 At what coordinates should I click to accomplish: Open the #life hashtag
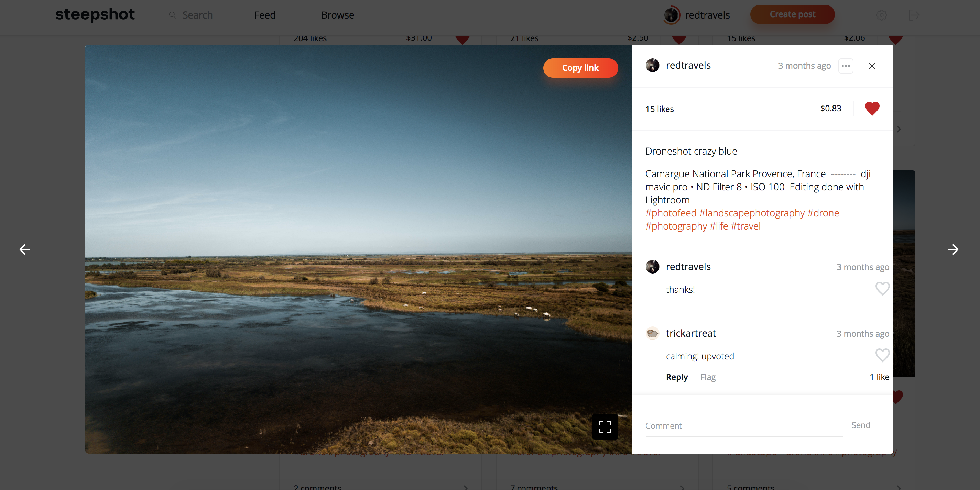pos(719,226)
